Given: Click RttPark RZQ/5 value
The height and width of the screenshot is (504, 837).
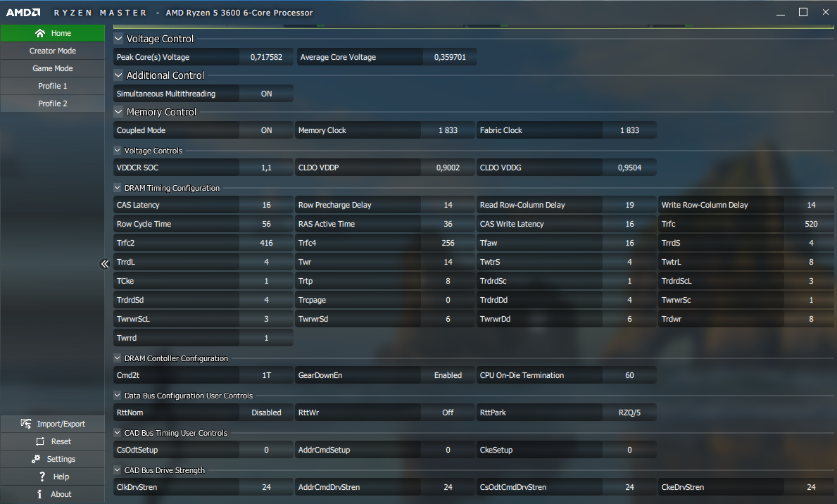Looking at the screenshot, I should tap(629, 412).
